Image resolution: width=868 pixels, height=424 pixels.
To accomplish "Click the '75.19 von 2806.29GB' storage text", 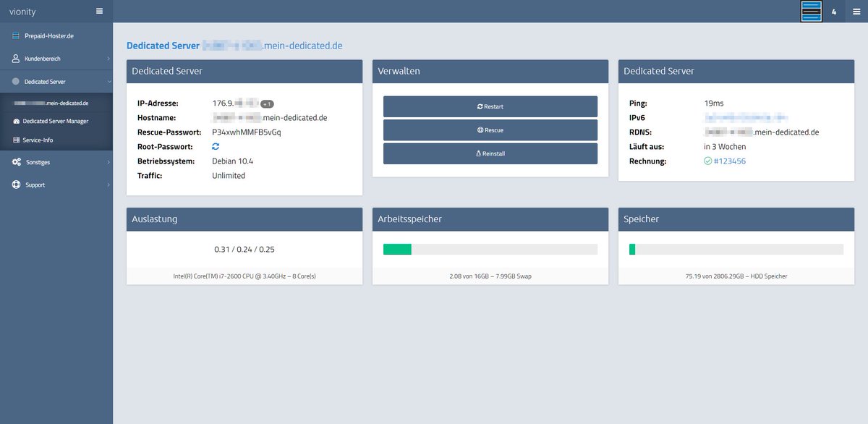I will click(x=716, y=276).
